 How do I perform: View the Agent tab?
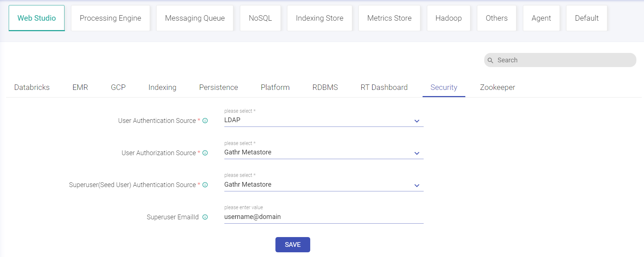tap(541, 18)
